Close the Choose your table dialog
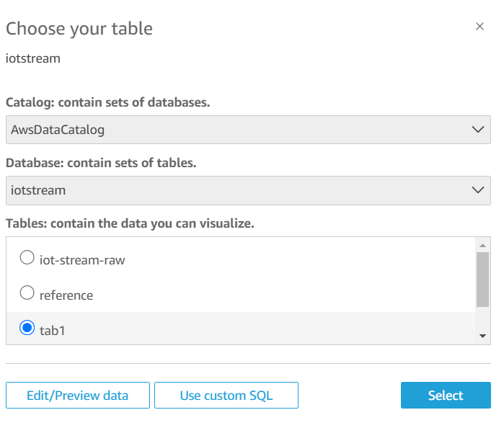504x428 pixels. 479,27
